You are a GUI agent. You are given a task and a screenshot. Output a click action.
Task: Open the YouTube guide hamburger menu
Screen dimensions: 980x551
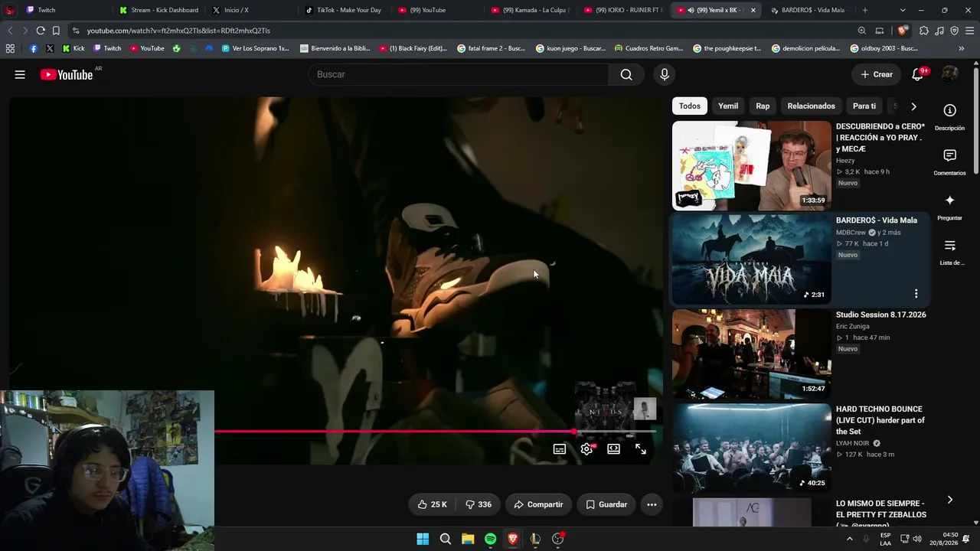pos(20,74)
